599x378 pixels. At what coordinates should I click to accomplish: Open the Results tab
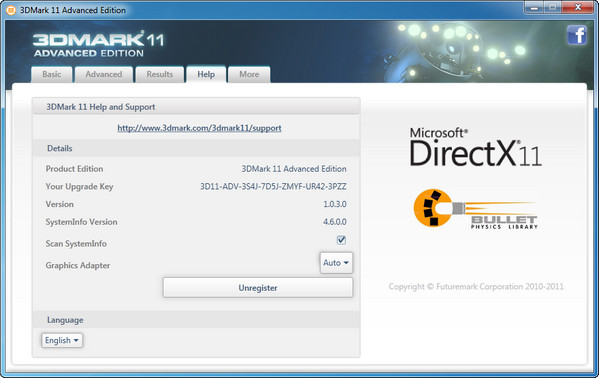[x=160, y=75]
